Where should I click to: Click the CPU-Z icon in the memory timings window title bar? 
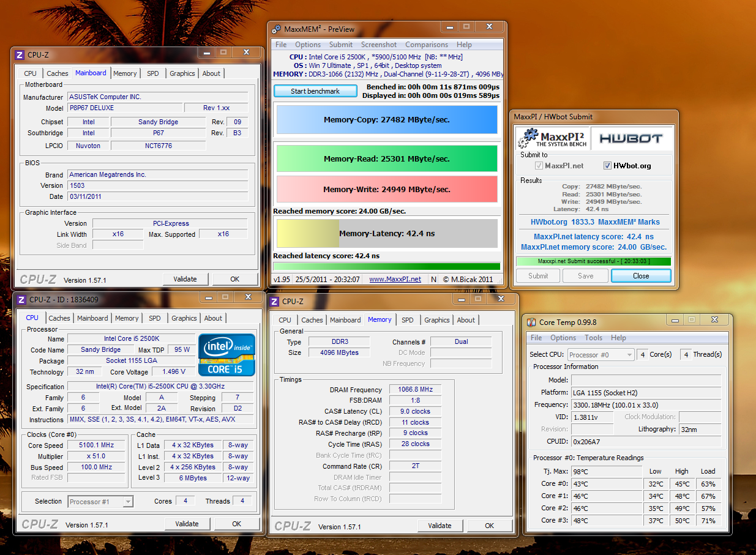(x=275, y=301)
